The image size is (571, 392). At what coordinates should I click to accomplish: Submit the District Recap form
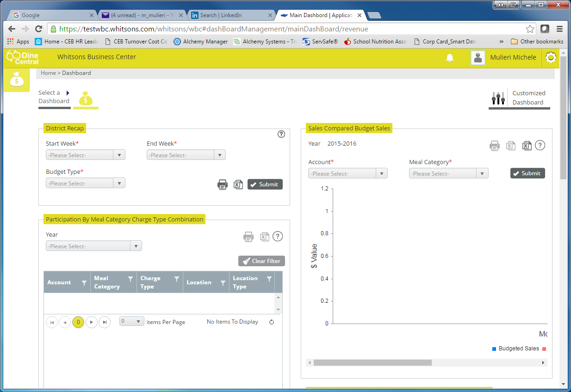(265, 184)
